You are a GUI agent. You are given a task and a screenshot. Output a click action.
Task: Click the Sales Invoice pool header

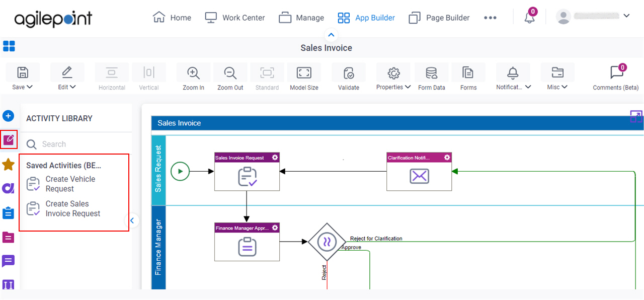point(397,123)
